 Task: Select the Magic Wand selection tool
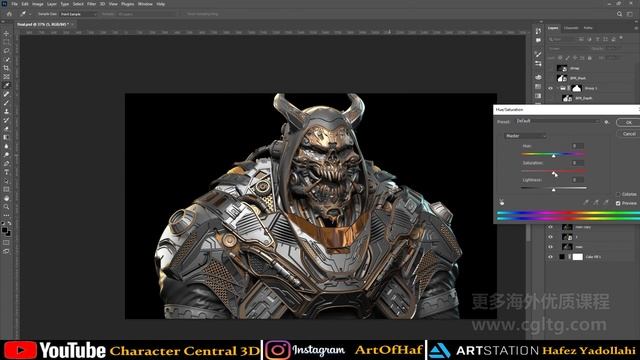coord(6,60)
